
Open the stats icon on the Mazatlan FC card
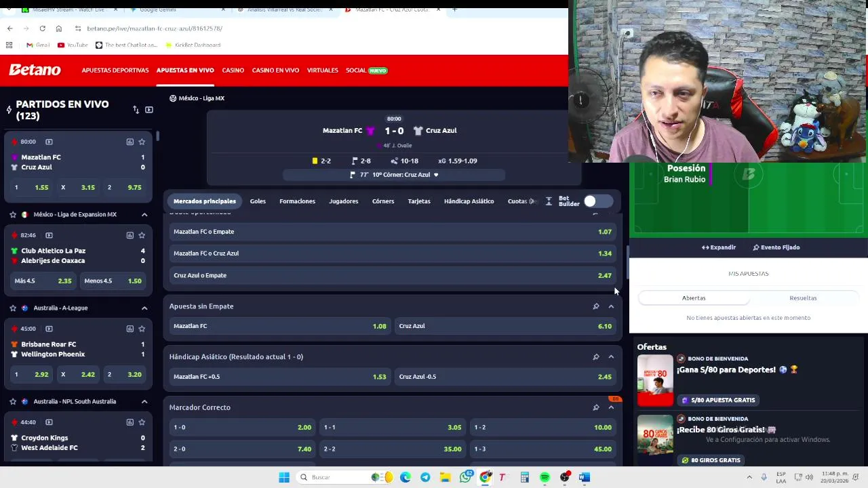pos(130,142)
